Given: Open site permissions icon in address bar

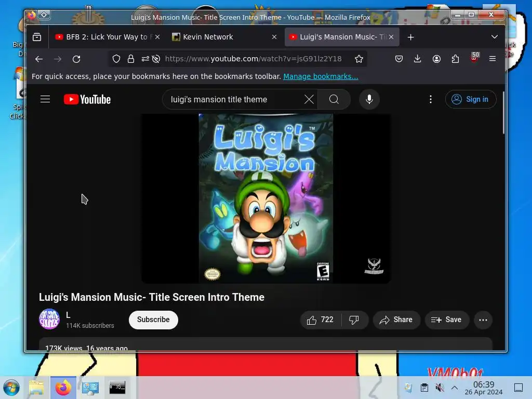Looking at the screenshot, I should [145, 59].
